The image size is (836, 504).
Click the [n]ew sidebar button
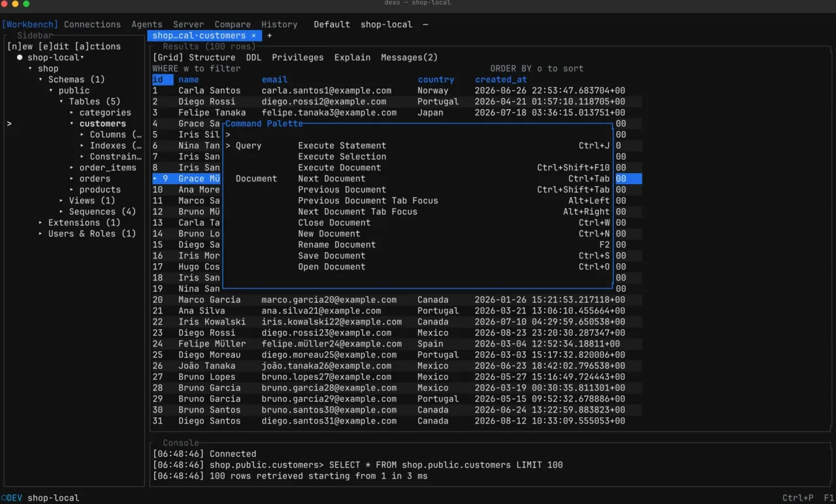coord(20,46)
